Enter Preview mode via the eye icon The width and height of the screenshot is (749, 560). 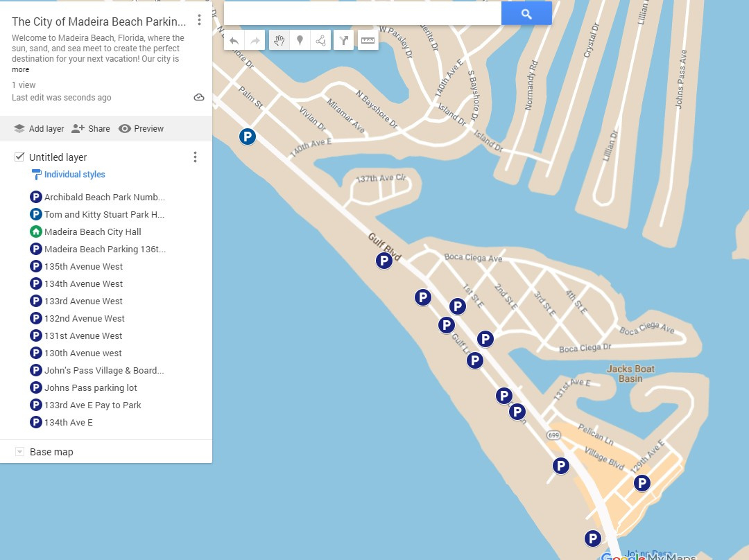tap(141, 128)
